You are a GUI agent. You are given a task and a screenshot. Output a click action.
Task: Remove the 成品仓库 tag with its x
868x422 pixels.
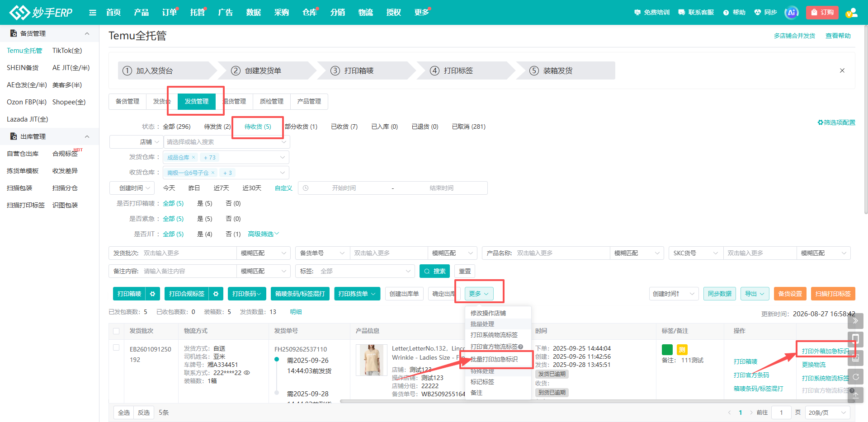tap(193, 157)
